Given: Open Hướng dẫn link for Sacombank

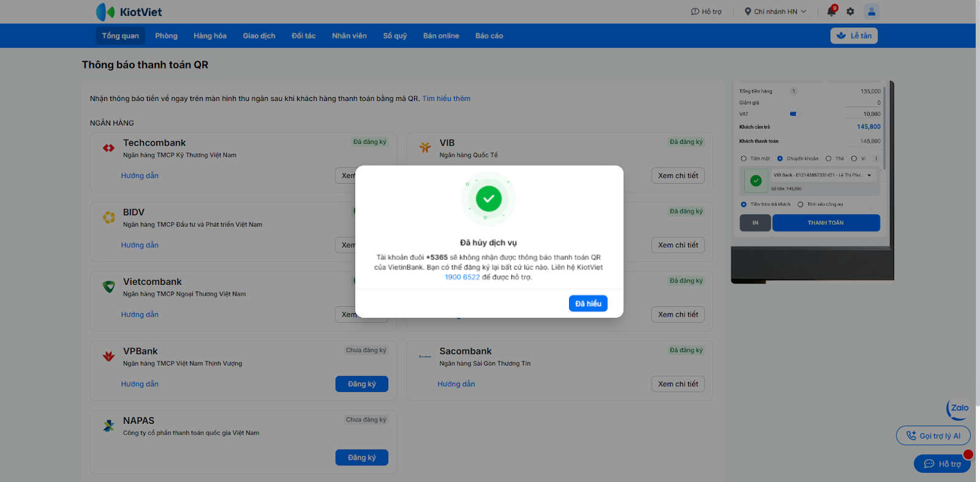Looking at the screenshot, I should (x=456, y=384).
